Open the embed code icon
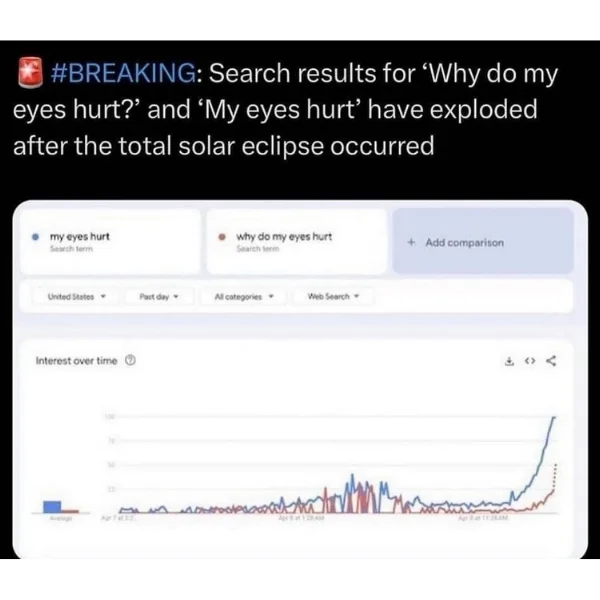Image resolution: width=600 pixels, height=600 pixels. click(530, 361)
